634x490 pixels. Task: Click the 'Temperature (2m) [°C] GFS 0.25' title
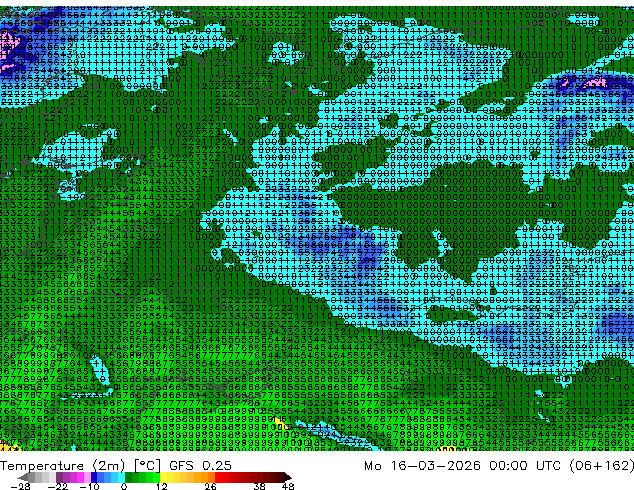point(116,466)
